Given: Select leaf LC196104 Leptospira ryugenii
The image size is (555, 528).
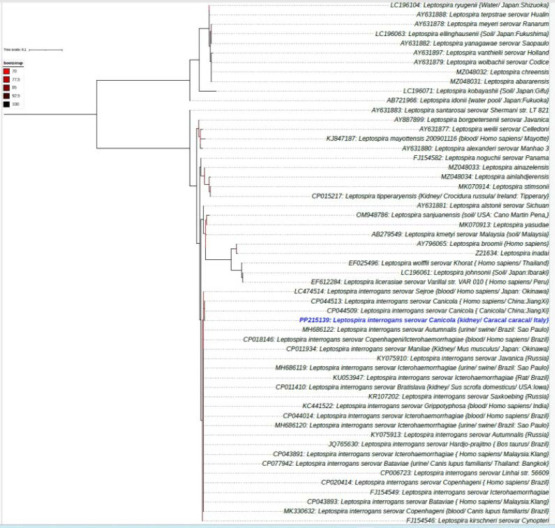Looking at the screenshot, I should [470, 5].
